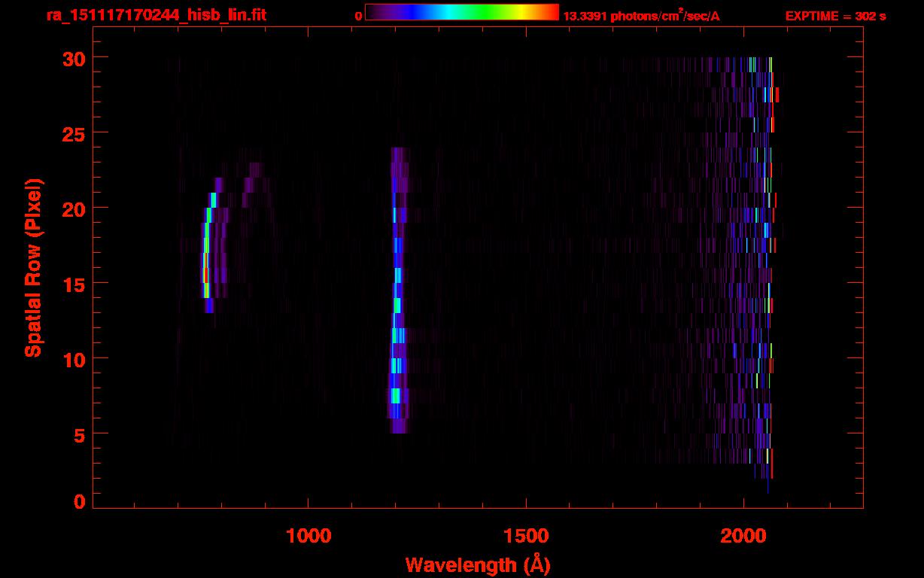The height and width of the screenshot is (578, 924).
Task: Click the bright column near 2060 Å
Action: 771,268
